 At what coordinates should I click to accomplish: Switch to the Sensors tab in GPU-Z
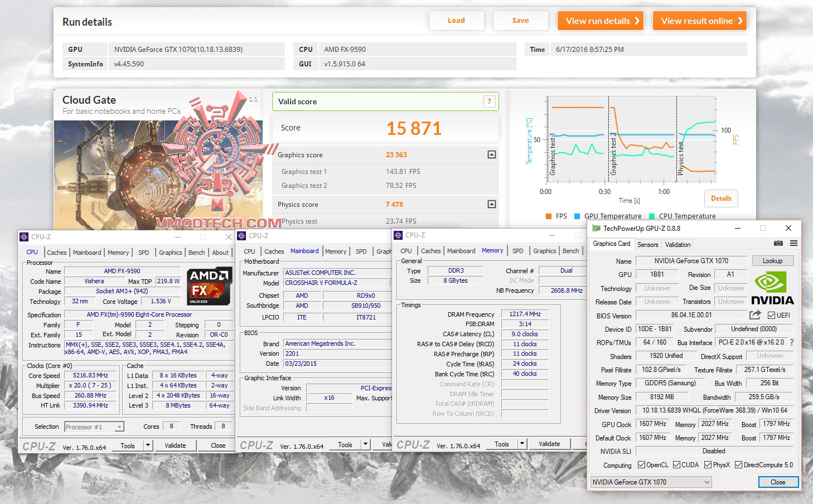tap(647, 244)
